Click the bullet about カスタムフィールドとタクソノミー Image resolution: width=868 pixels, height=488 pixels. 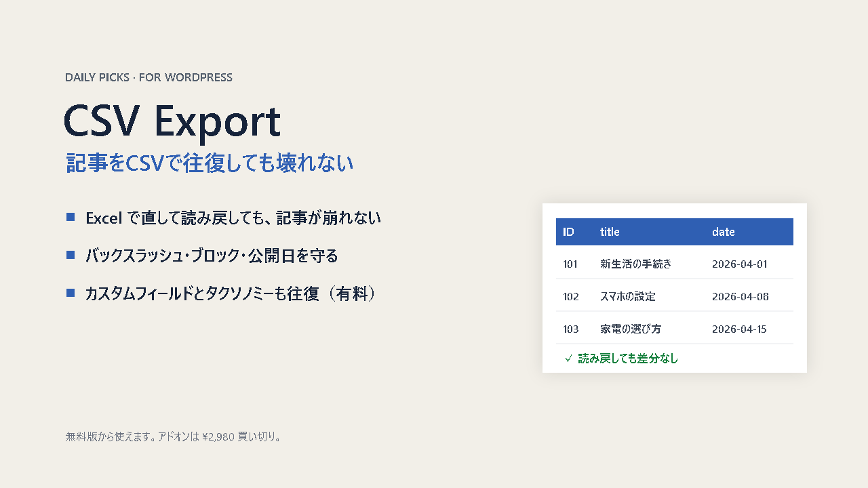[231, 294]
